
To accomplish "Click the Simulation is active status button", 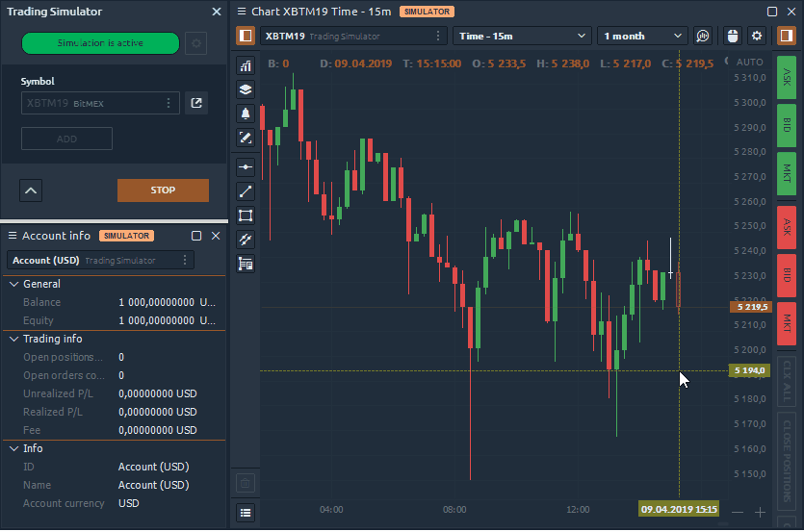I will pyautogui.click(x=100, y=43).
